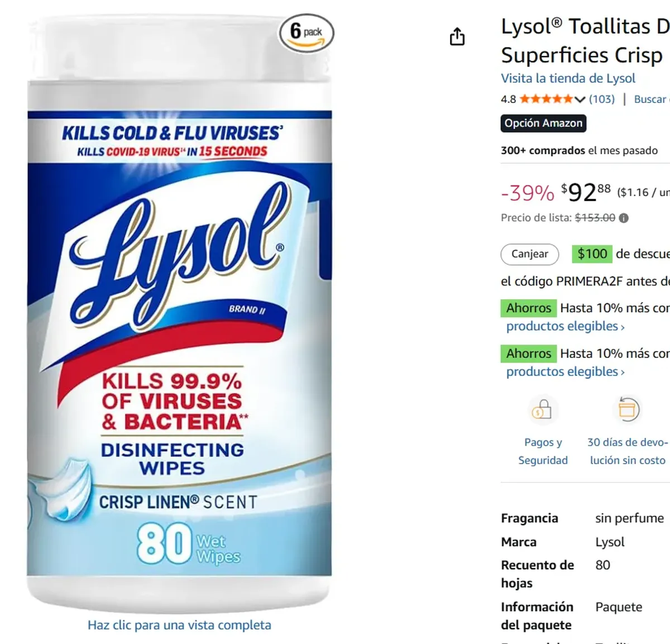Click Haz clic para una vista completa
The width and height of the screenshot is (670, 644).
point(179,625)
